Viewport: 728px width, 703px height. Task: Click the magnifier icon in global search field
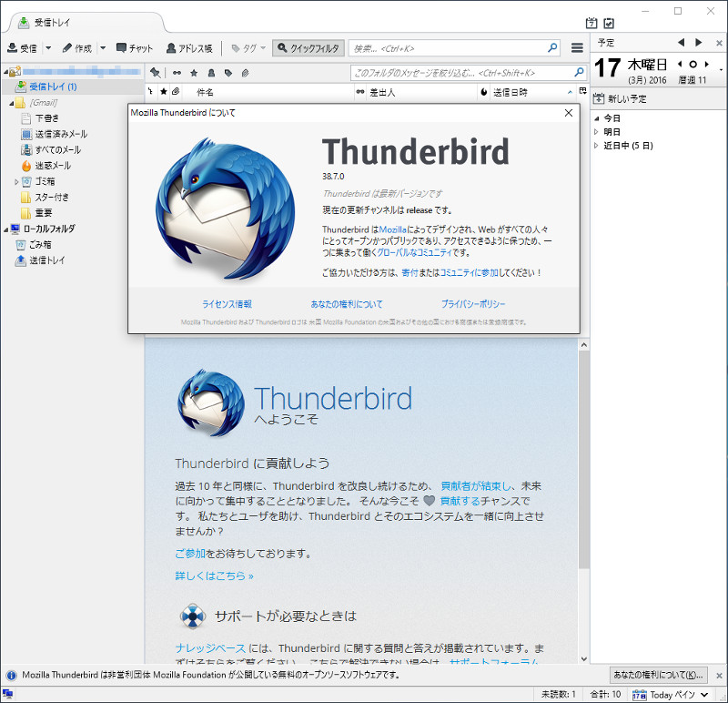coord(552,47)
